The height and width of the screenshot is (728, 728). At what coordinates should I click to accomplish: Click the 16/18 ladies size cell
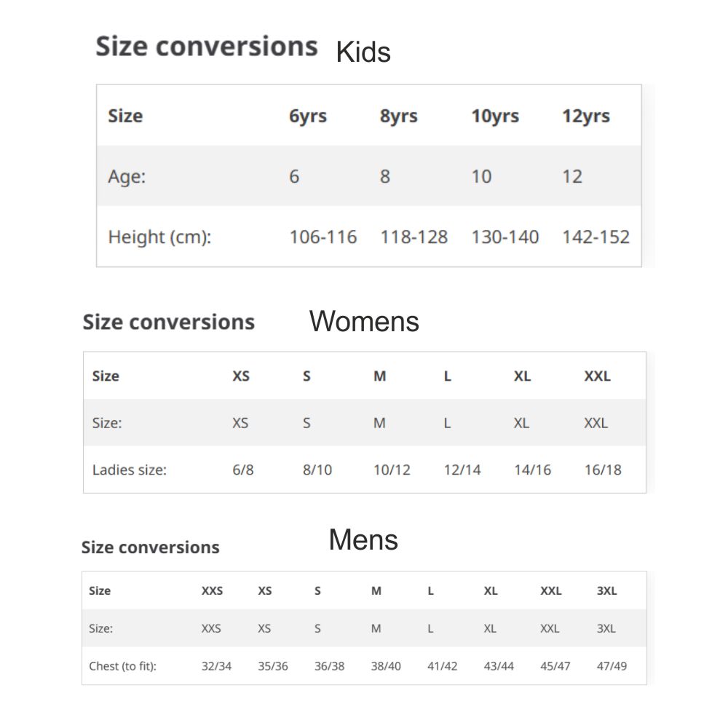[x=603, y=470]
